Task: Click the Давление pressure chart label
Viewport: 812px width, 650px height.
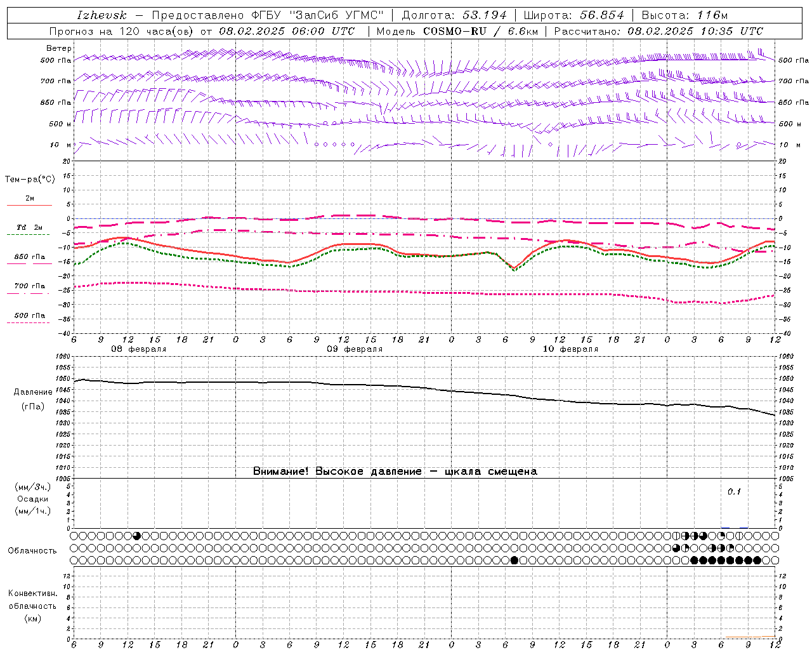Action: pos(33,392)
